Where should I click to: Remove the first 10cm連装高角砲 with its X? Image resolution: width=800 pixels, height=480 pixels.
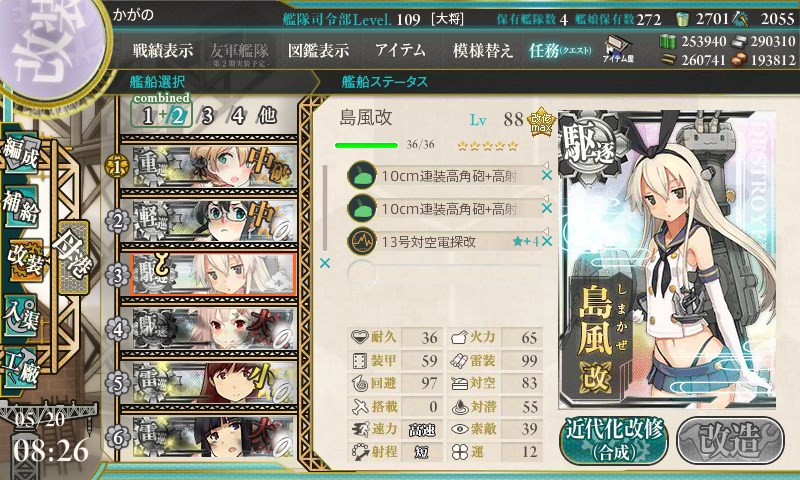coord(546,175)
